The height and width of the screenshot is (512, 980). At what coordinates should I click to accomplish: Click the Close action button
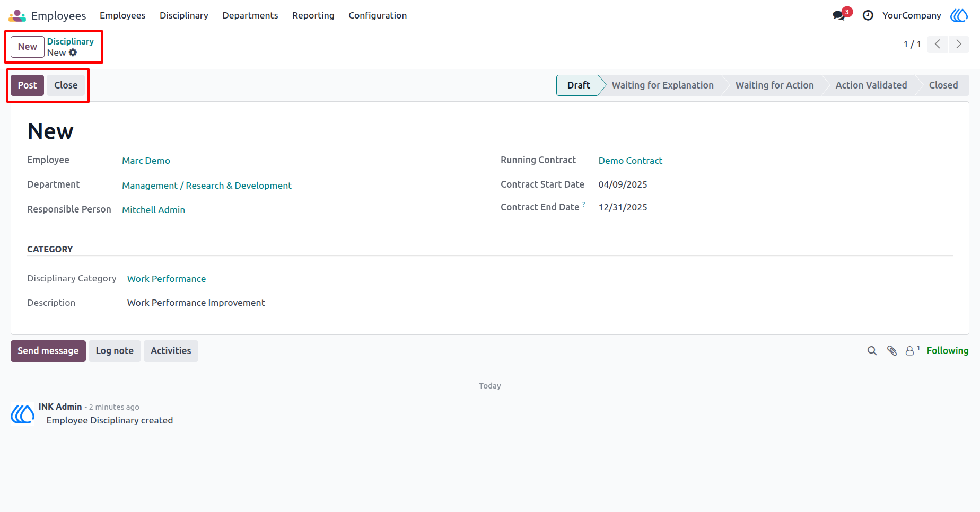click(66, 85)
